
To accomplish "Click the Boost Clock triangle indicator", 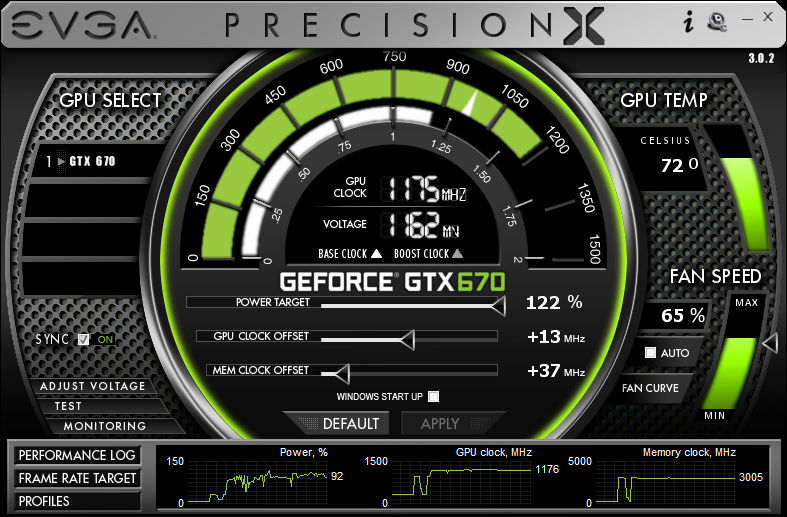I will click(457, 254).
